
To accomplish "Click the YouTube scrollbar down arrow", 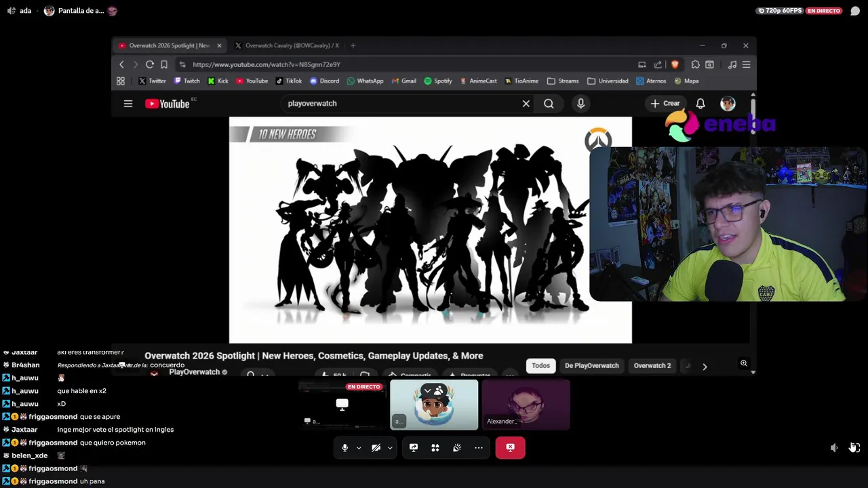I will [753, 372].
